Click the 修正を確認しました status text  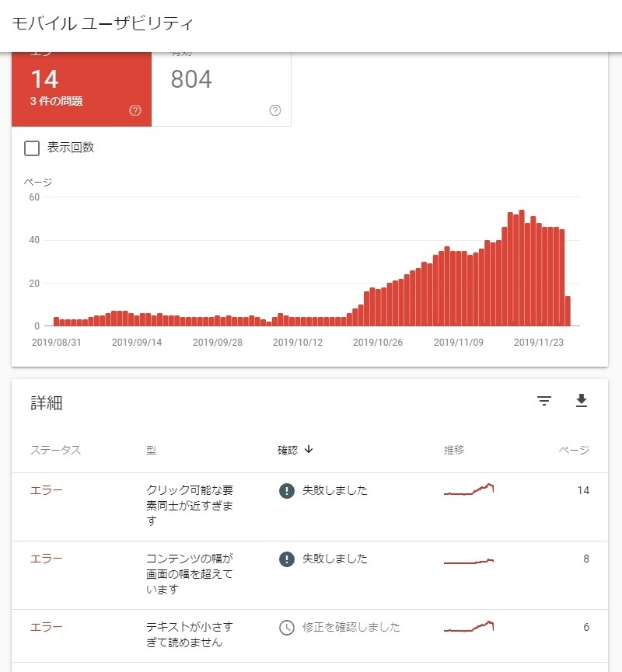(351, 628)
